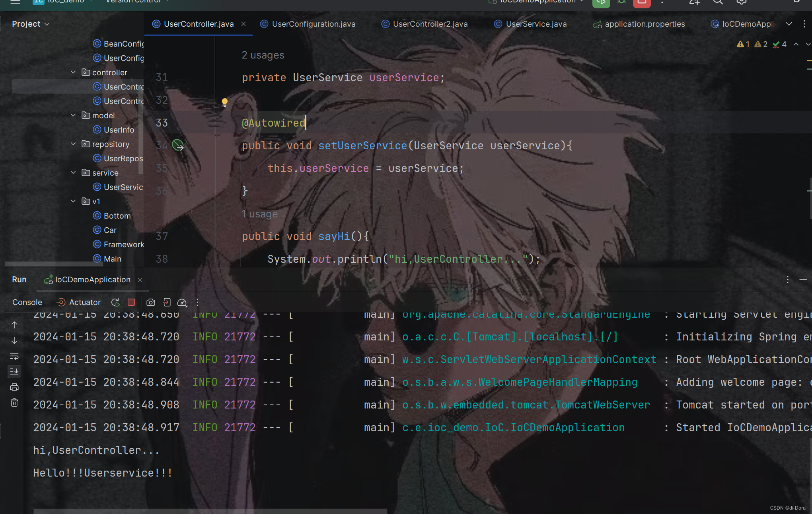This screenshot has width=812, height=514.
Task: Select the Actuator tab
Action: click(79, 302)
